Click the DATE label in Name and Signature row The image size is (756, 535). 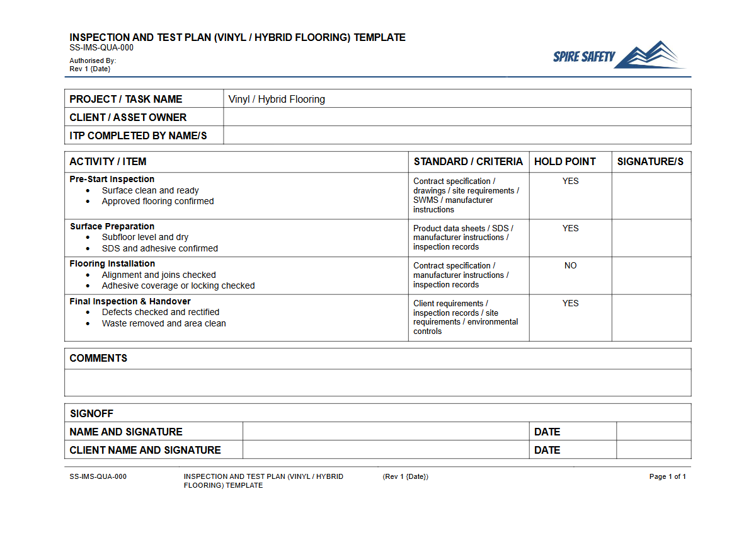547,432
